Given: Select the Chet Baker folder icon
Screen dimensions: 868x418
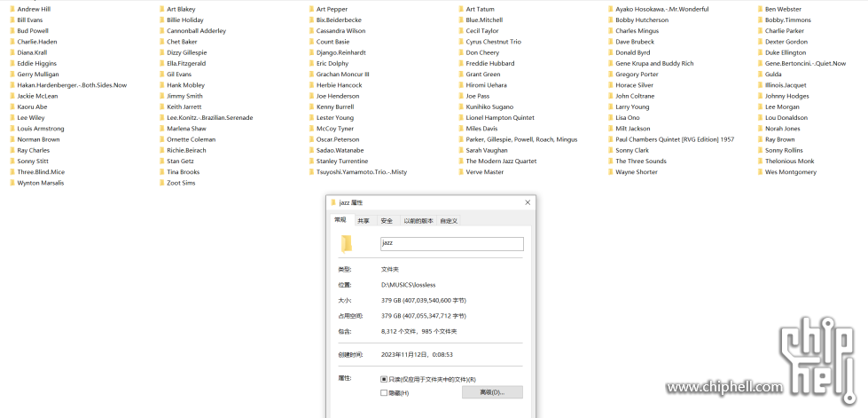Looking at the screenshot, I should [x=161, y=42].
